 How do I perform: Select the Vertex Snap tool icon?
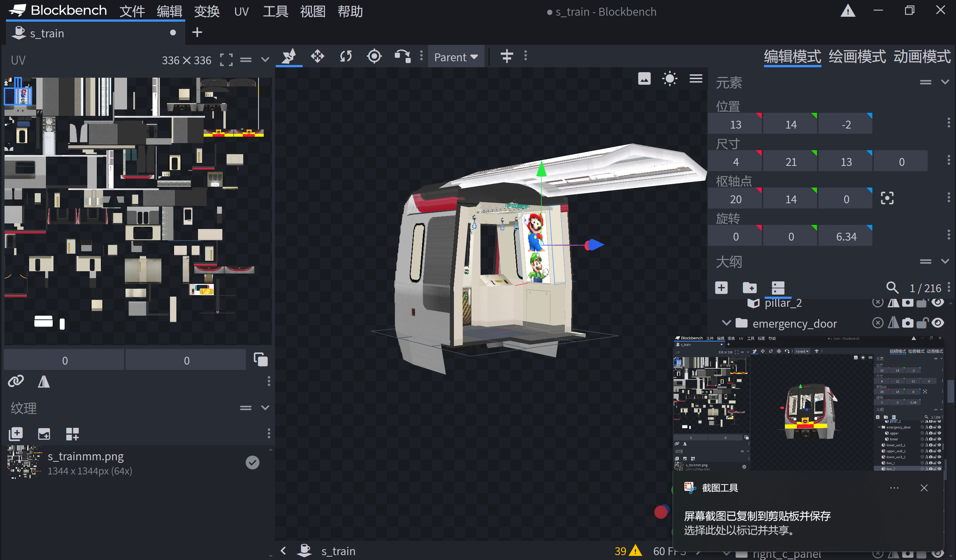(402, 56)
